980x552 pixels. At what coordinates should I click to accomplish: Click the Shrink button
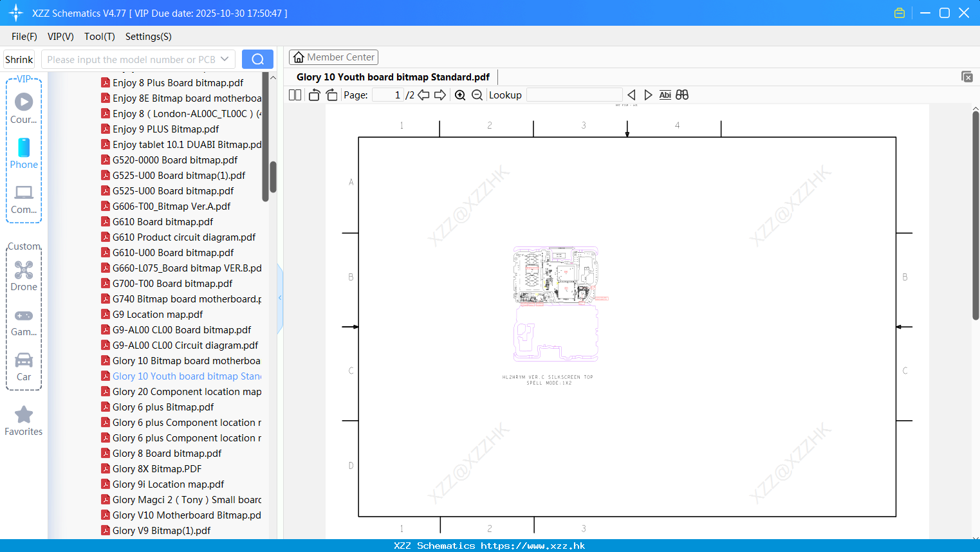(x=19, y=59)
